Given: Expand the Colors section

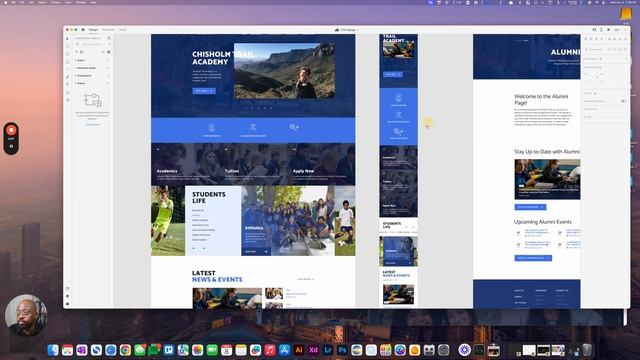Looking at the screenshot, I should (x=76, y=60).
